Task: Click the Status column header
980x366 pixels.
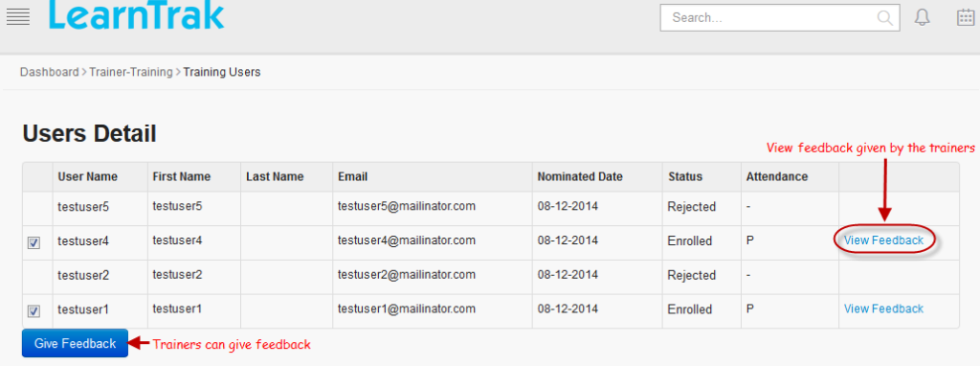Action: (x=684, y=176)
